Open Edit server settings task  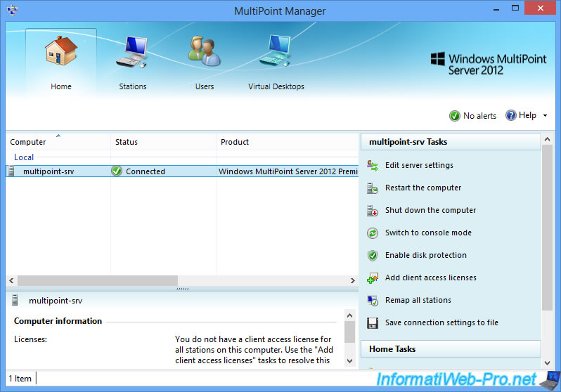[419, 165]
